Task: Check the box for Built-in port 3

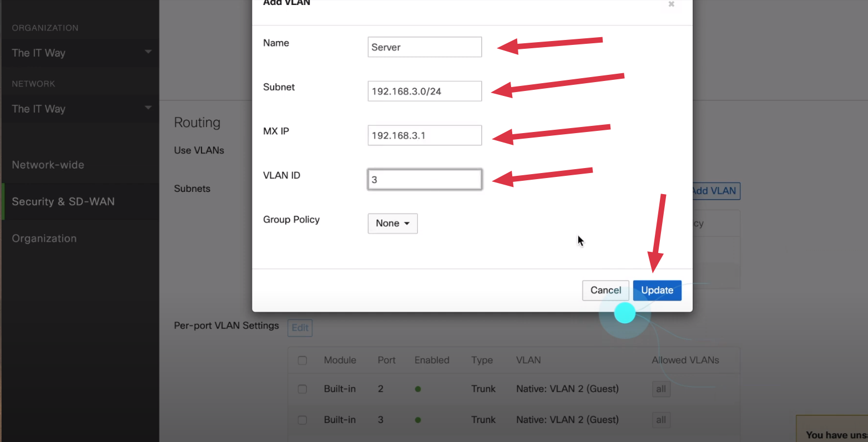Action: coord(302,420)
